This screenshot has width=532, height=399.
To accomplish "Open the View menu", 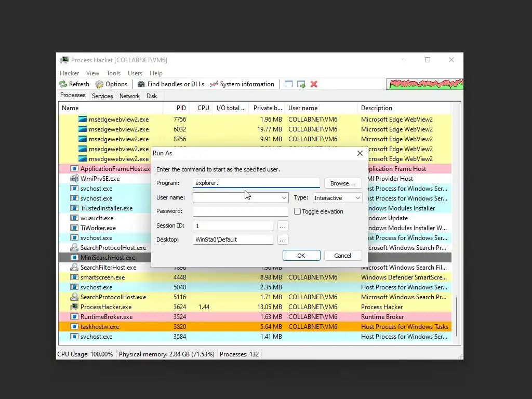I will [x=92, y=73].
